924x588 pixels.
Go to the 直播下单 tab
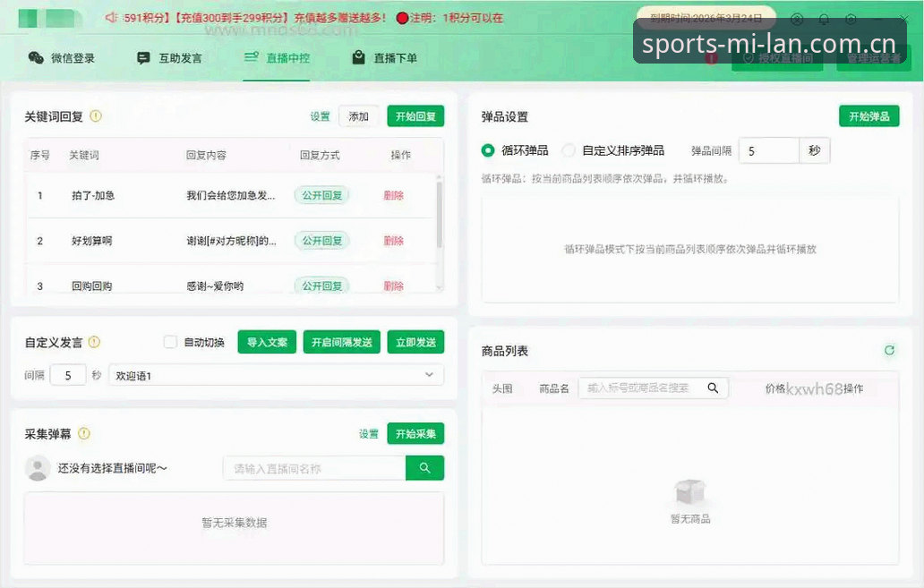click(384, 58)
